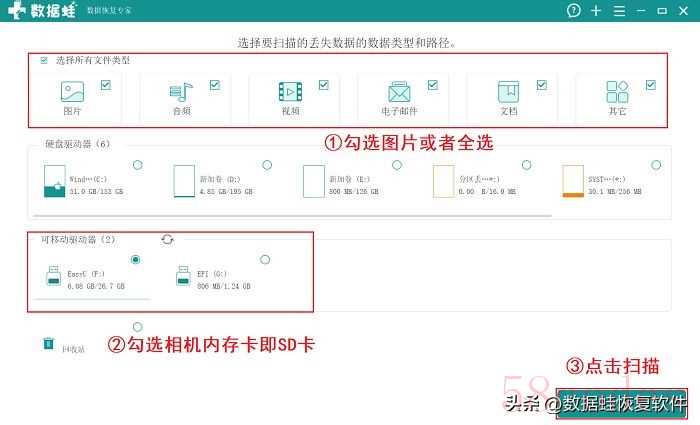Image resolution: width=700 pixels, height=425 pixels.
Task: Click the 电子邮件 email type icon
Action: click(x=399, y=92)
